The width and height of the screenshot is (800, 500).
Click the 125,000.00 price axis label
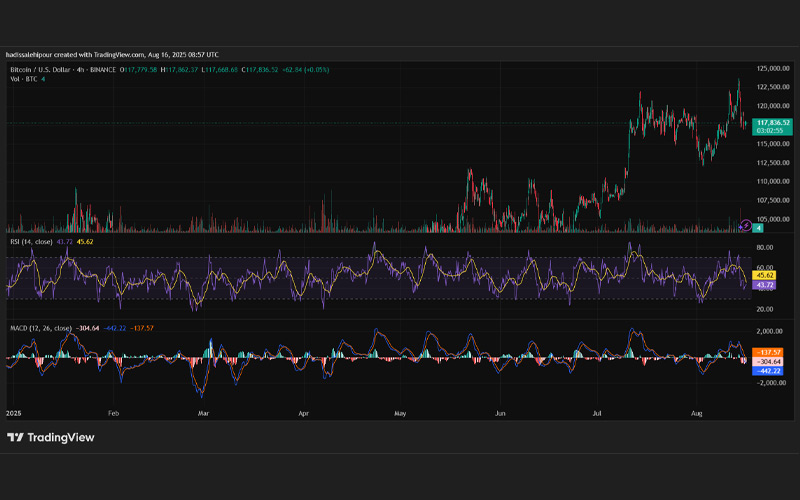coord(772,68)
